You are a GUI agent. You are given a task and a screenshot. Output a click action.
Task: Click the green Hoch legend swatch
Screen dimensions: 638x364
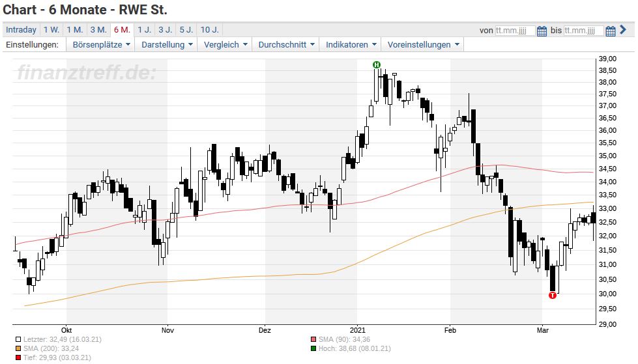click(313, 348)
